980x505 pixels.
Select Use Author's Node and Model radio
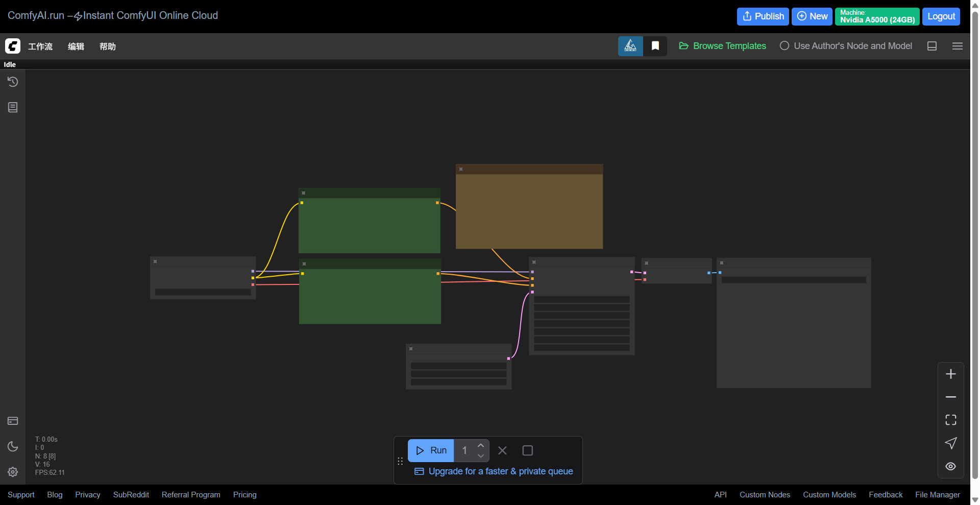pos(785,46)
